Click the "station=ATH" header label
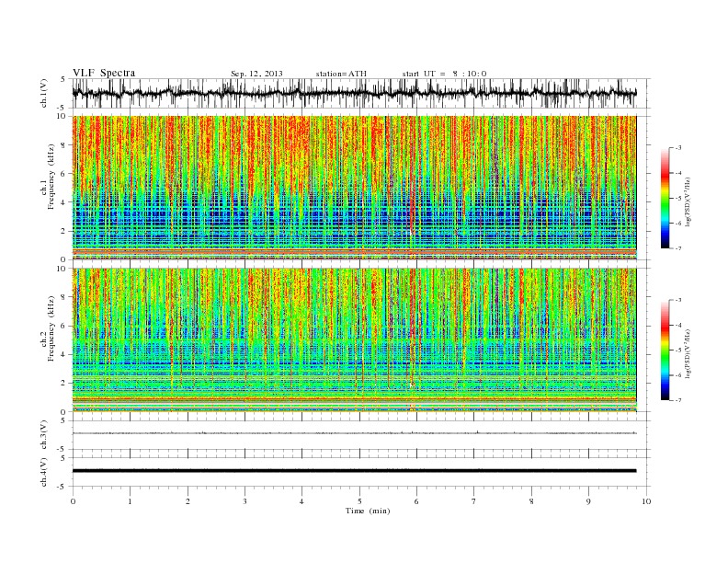This screenshot has width=728, height=563. 341,74
